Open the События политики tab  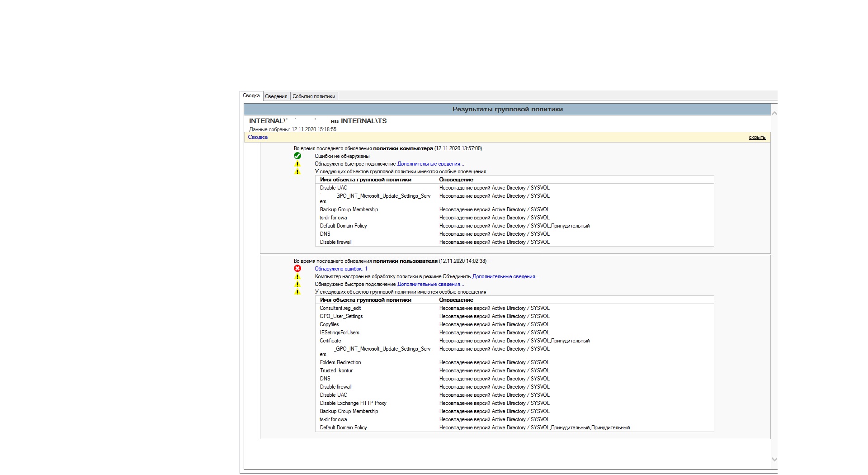point(314,96)
